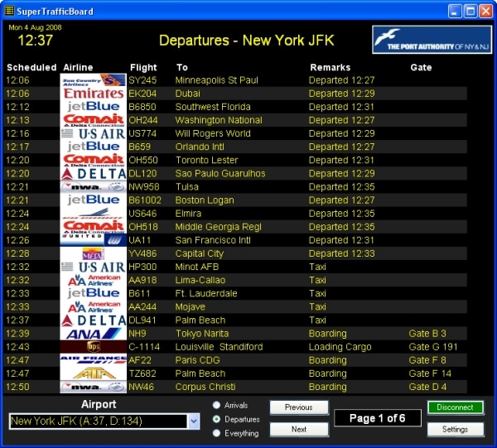
Task: Click the ANA logo for Tokyo Narita
Action: point(93,334)
